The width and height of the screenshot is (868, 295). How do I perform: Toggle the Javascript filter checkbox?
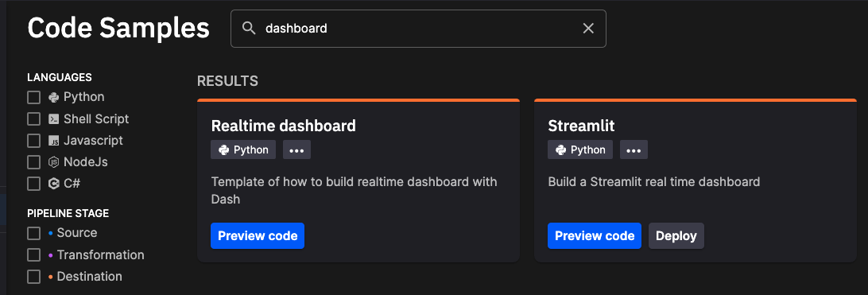point(33,141)
